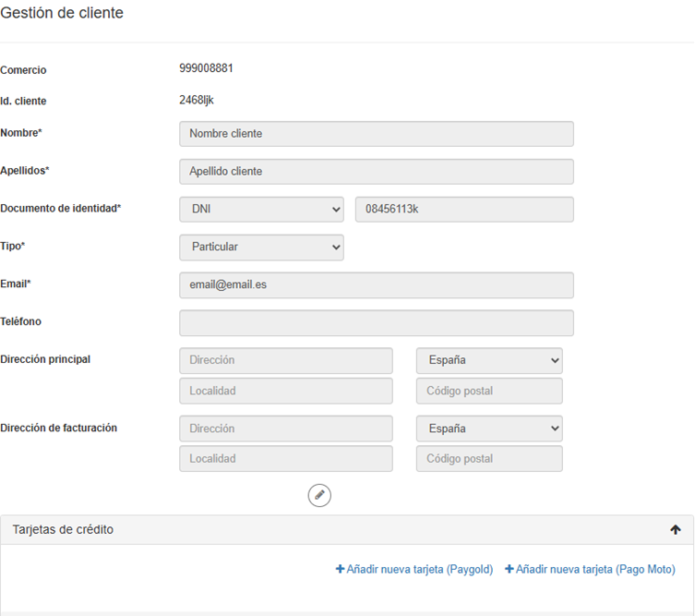Click the empty Teléfono field
This screenshot has height=616, width=695.
(x=377, y=323)
